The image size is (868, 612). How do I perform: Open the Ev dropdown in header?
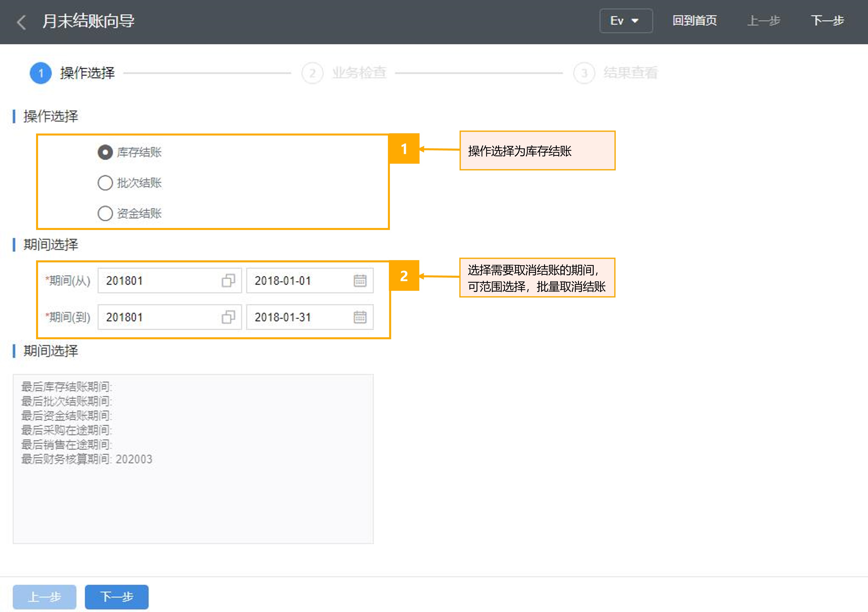click(626, 21)
